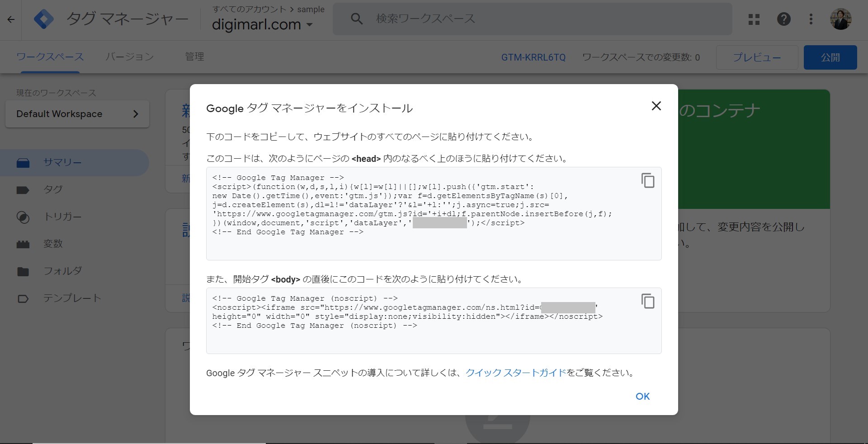This screenshot has height=444, width=868.
Task: Copy the head script code snippet
Action: tap(648, 180)
